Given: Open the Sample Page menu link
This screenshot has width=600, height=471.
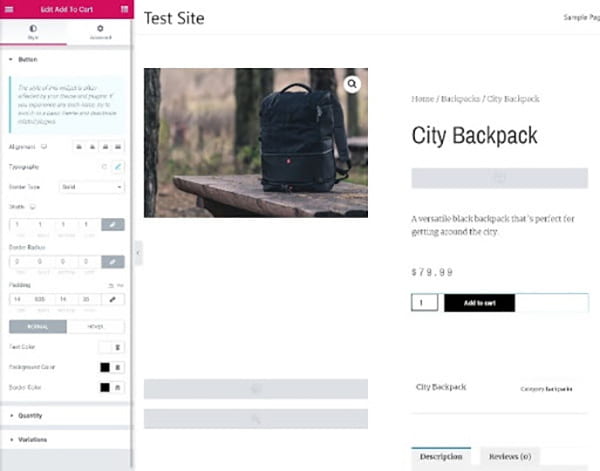Looking at the screenshot, I should (x=581, y=17).
